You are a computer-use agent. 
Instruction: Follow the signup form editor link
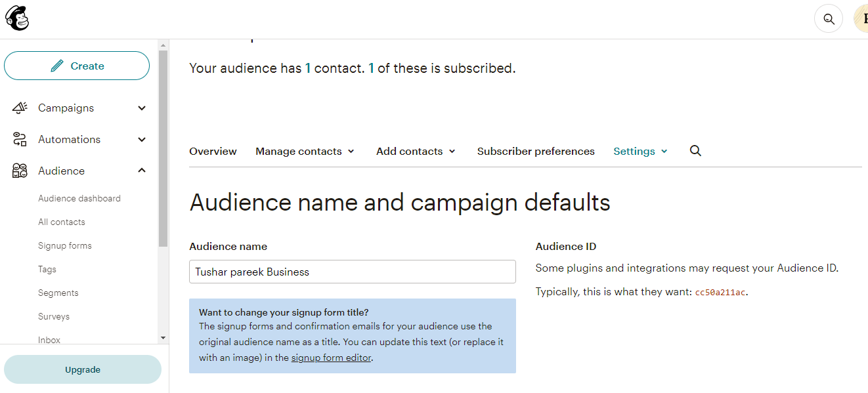(x=331, y=358)
